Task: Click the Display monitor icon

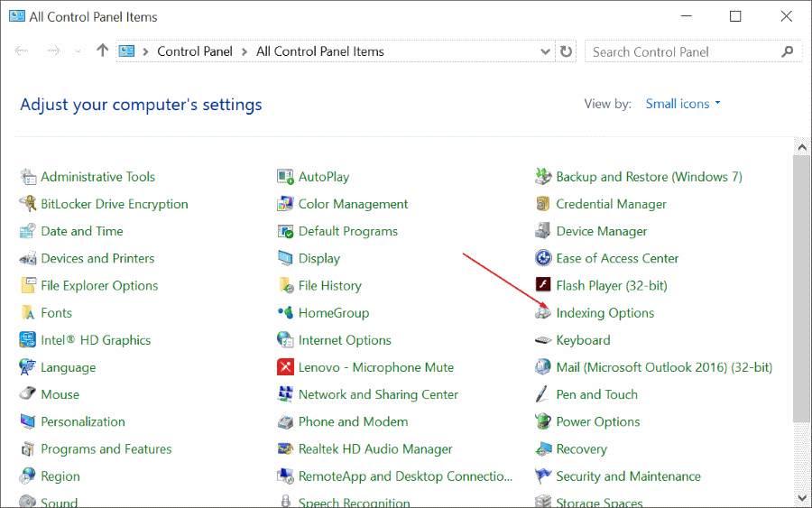Action: point(285,258)
